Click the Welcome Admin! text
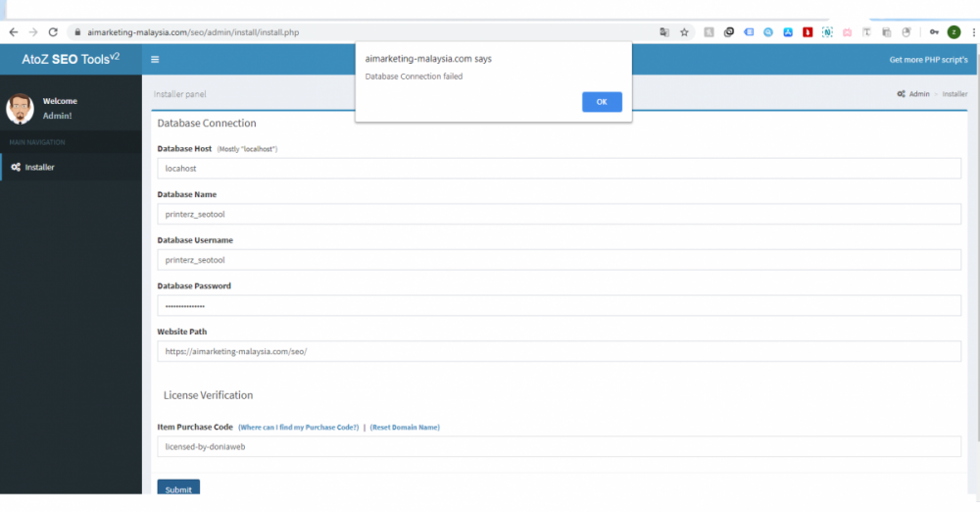980x512 pixels. coord(60,108)
